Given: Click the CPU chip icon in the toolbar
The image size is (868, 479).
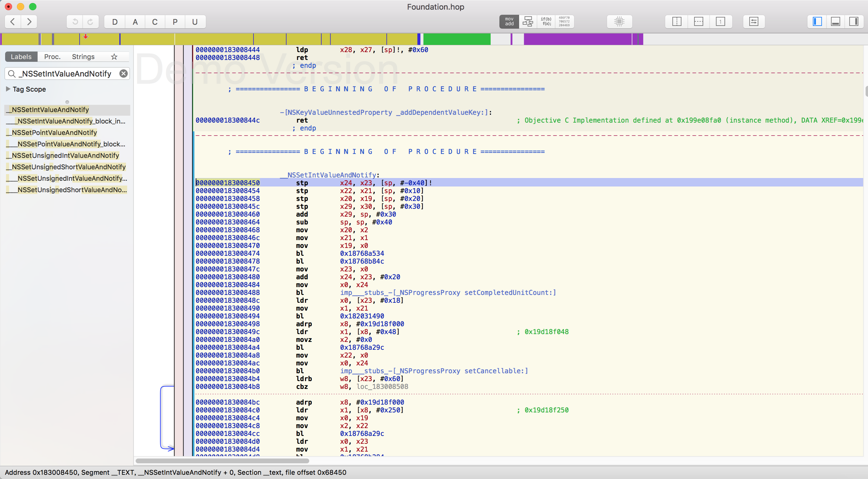Looking at the screenshot, I should point(619,22).
